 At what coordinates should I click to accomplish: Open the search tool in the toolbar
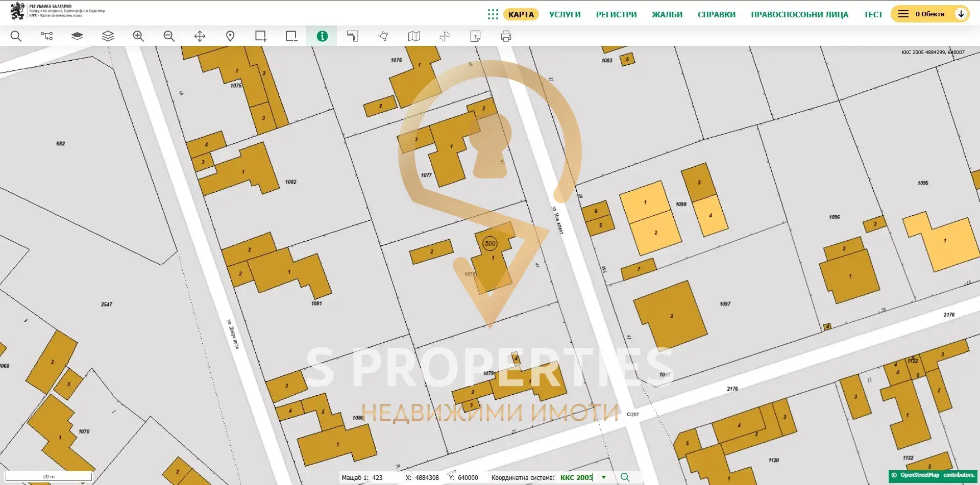(16, 36)
